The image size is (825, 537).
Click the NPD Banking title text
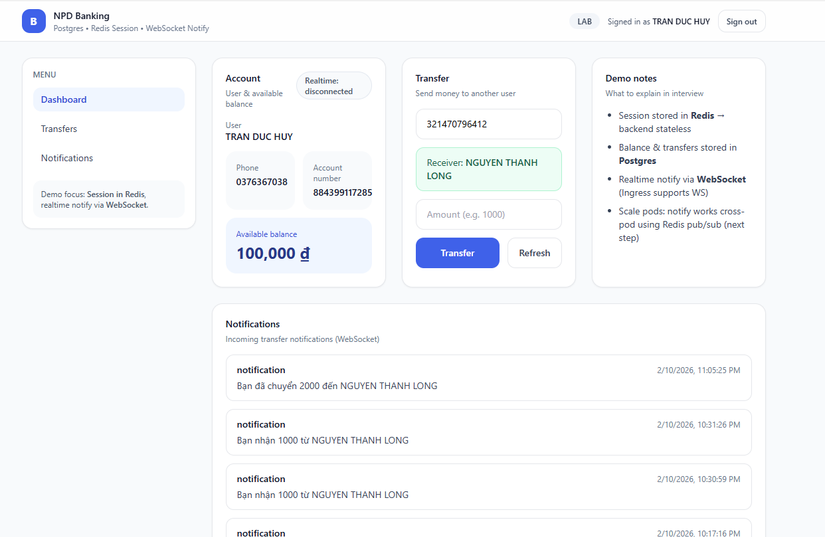click(81, 16)
